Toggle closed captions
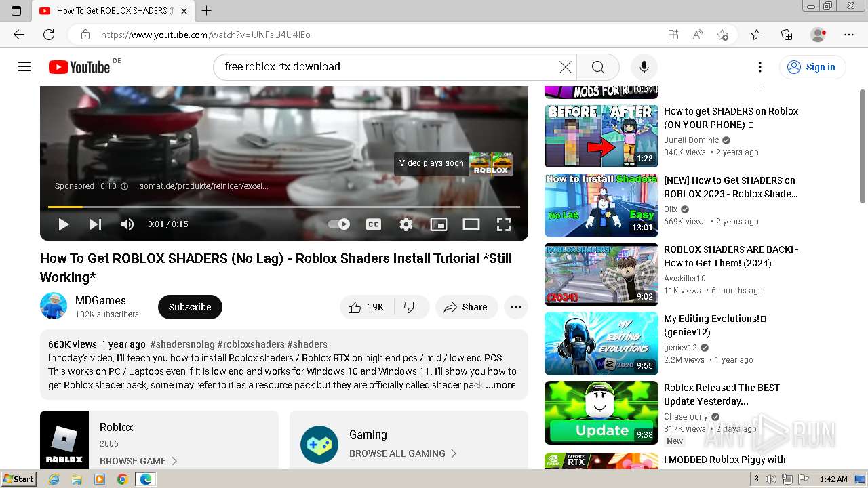868x488 pixels. (374, 224)
